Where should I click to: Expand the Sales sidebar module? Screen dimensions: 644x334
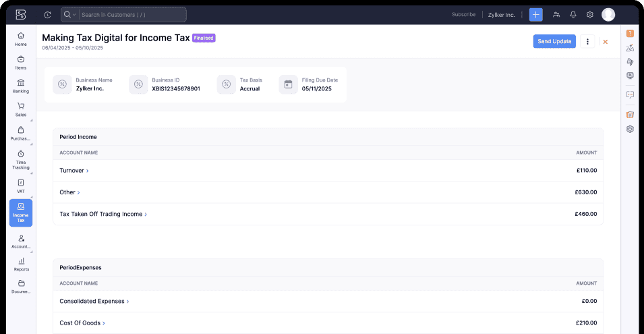pyautogui.click(x=21, y=109)
